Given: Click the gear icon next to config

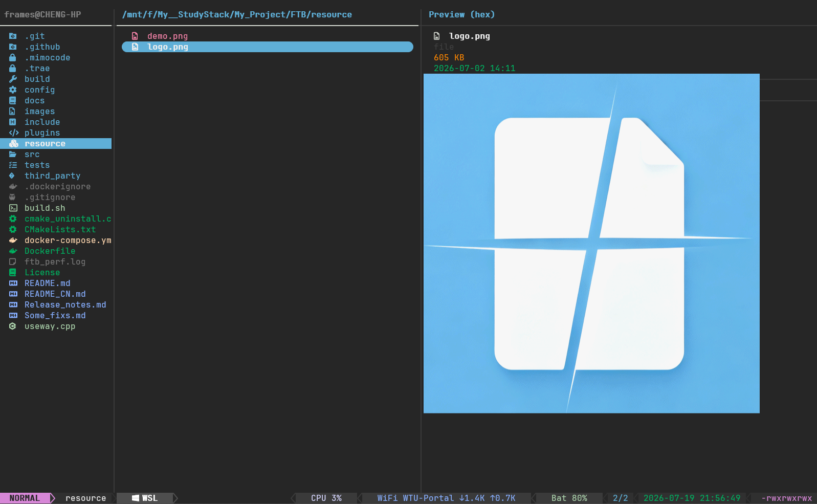Looking at the screenshot, I should click(x=13, y=90).
